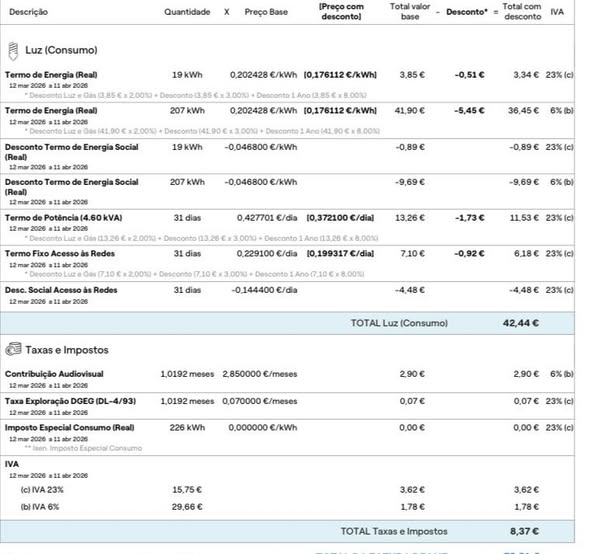Click the Quantidade column header
The height and width of the screenshot is (554, 590).
point(187,12)
